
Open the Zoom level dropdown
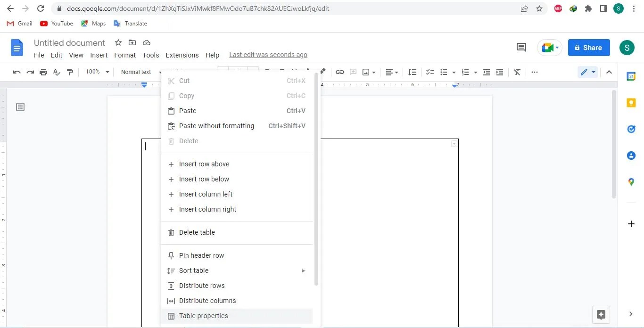click(97, 72)
